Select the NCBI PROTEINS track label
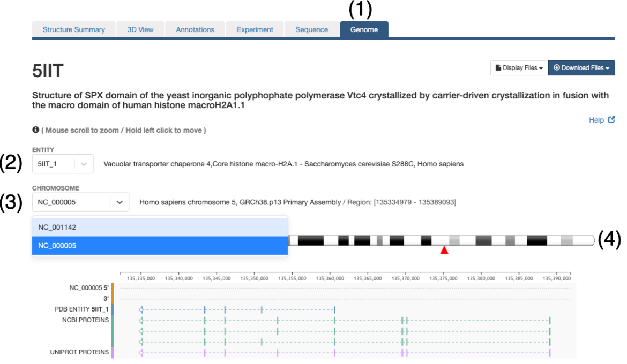Image resolution: width=627 pixels, height=364 pixels. (x=85, y=320)
